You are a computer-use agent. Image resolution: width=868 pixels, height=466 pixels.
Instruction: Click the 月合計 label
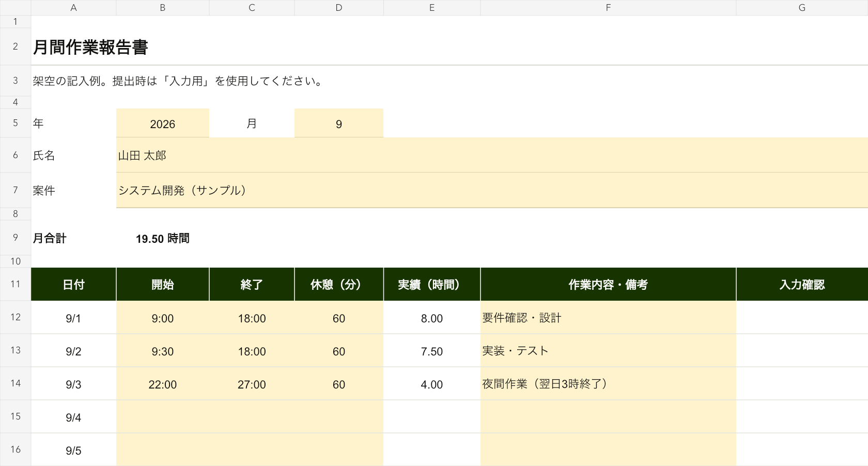click(x=50, y=238)
